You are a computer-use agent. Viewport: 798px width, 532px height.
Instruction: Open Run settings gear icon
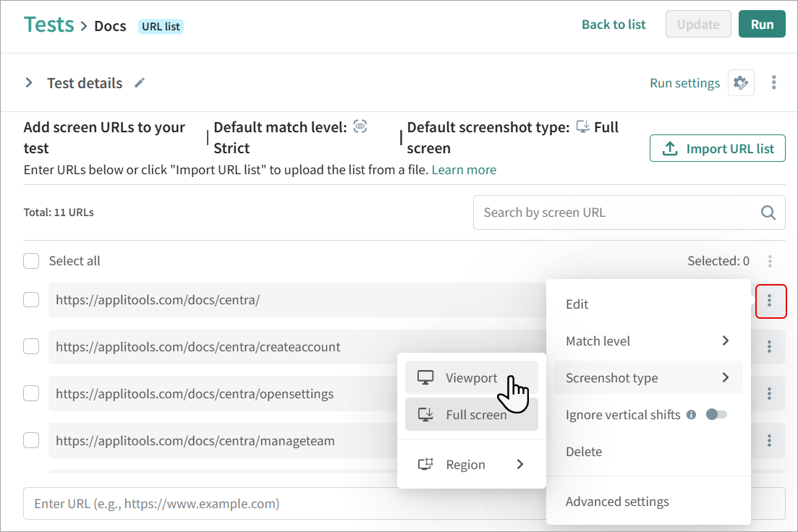pyautogui.click(x=740, y=82)
